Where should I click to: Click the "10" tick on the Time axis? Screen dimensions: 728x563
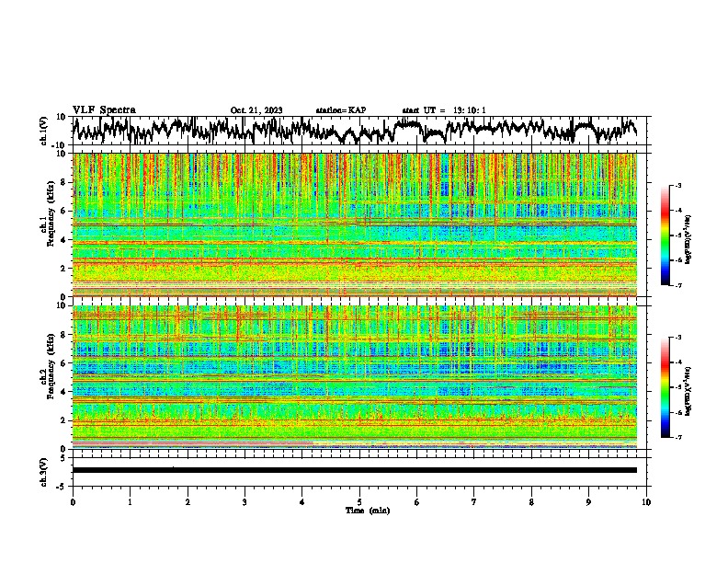646,502
